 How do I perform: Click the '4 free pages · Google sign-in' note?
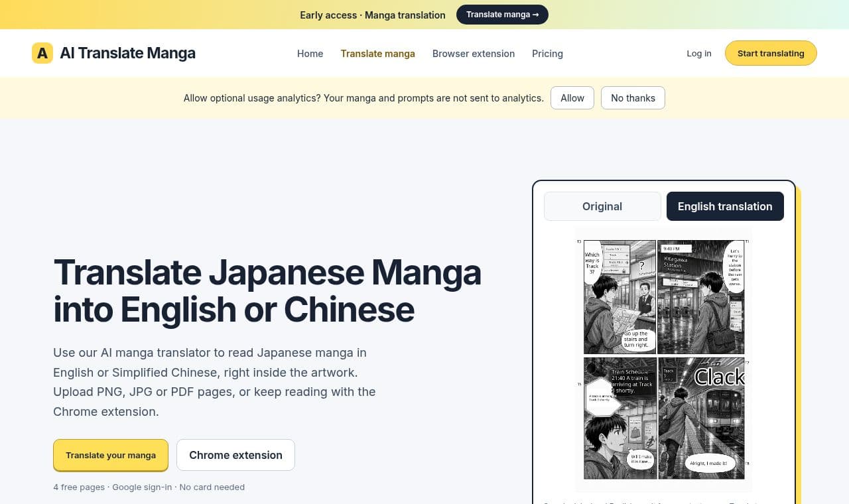click(149, 487)
